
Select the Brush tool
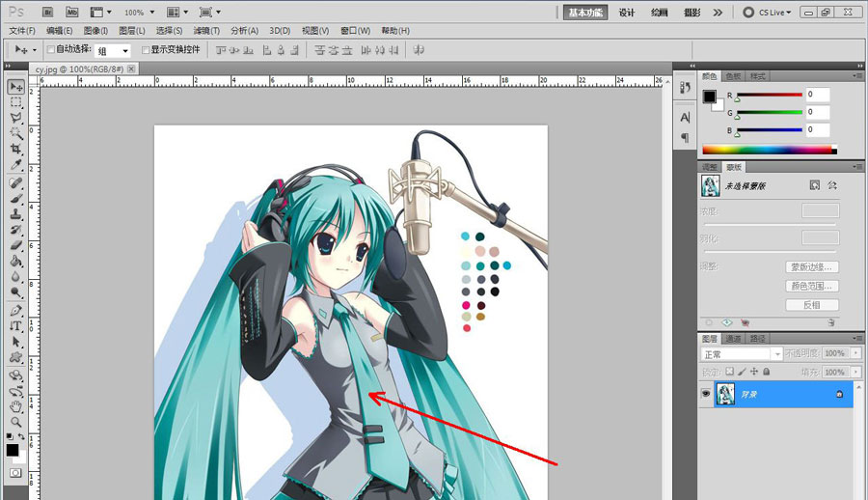coord(16,199)
